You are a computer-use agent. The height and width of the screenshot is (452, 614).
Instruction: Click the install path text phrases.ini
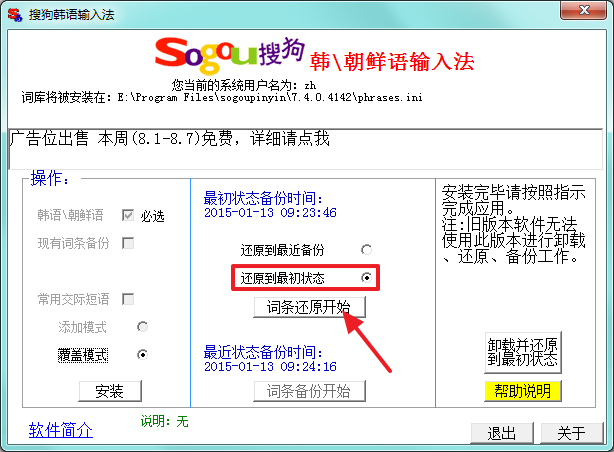tap(222, 97)
